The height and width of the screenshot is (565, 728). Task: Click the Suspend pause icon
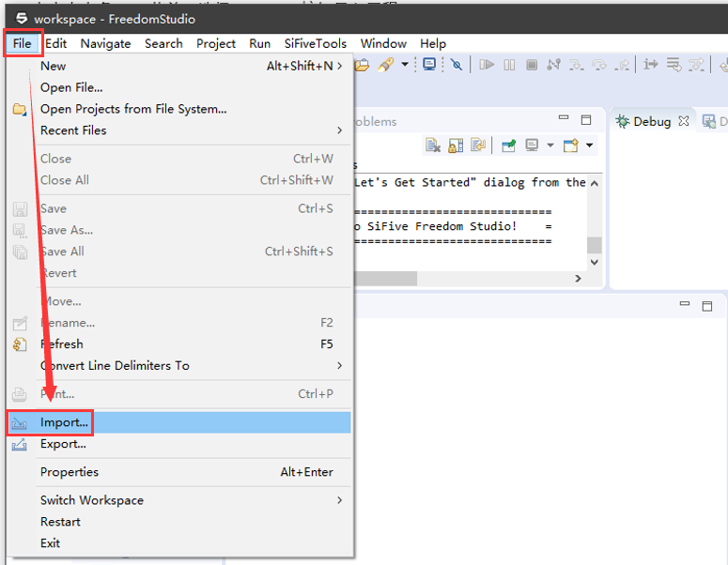click(509, 65)
